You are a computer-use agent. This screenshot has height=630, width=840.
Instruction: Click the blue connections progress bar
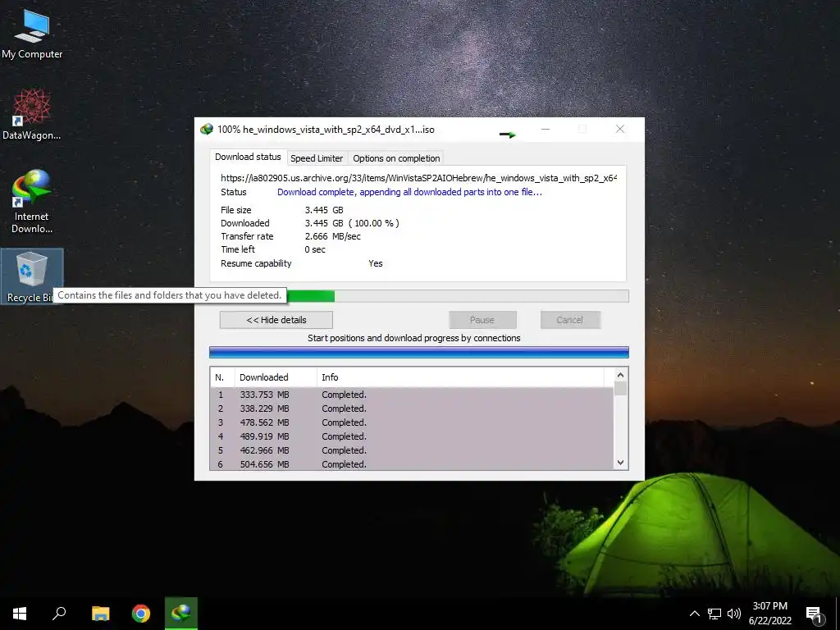pyautogui.click(x=419, y=352)
